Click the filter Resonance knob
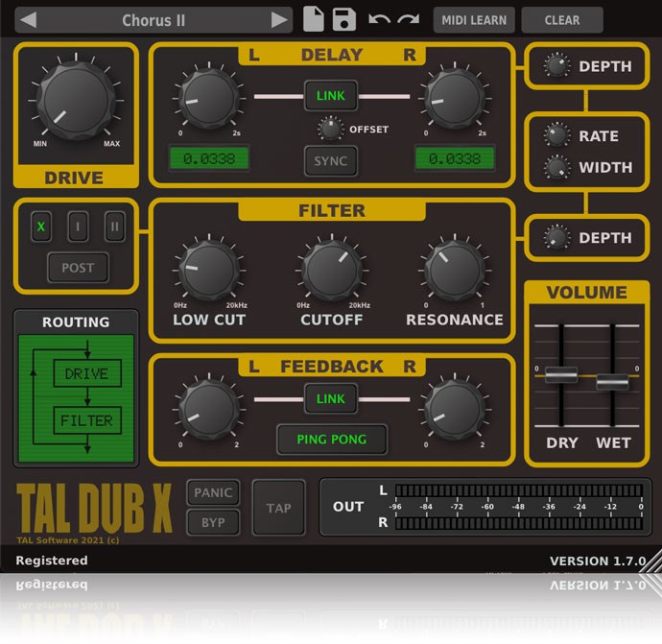The image size is (662, 644). coord(454,270)
